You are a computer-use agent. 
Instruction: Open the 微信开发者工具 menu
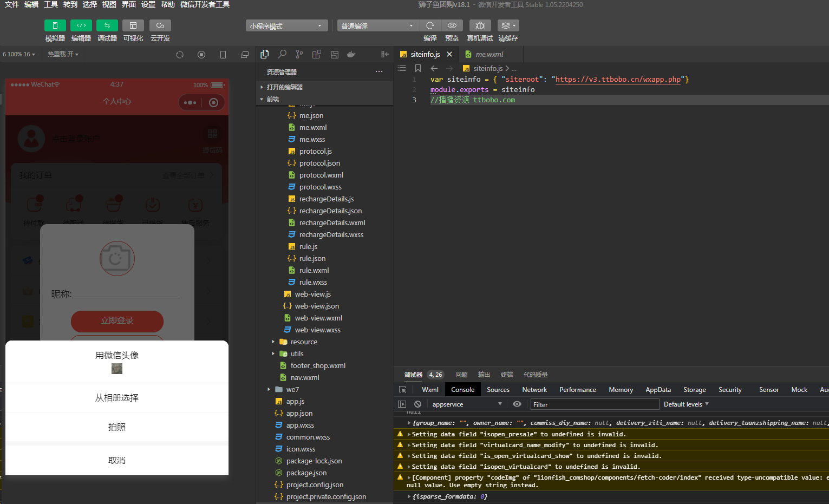[205, 4]
